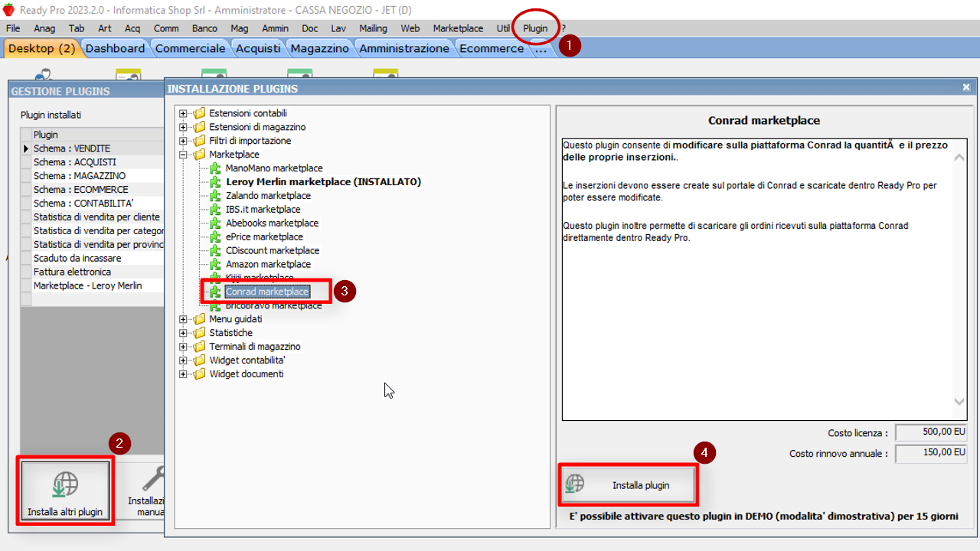980x551 pixels.
Task: Click the folder icon of Filtri di importazione
Action: click(x=200, y=141)
